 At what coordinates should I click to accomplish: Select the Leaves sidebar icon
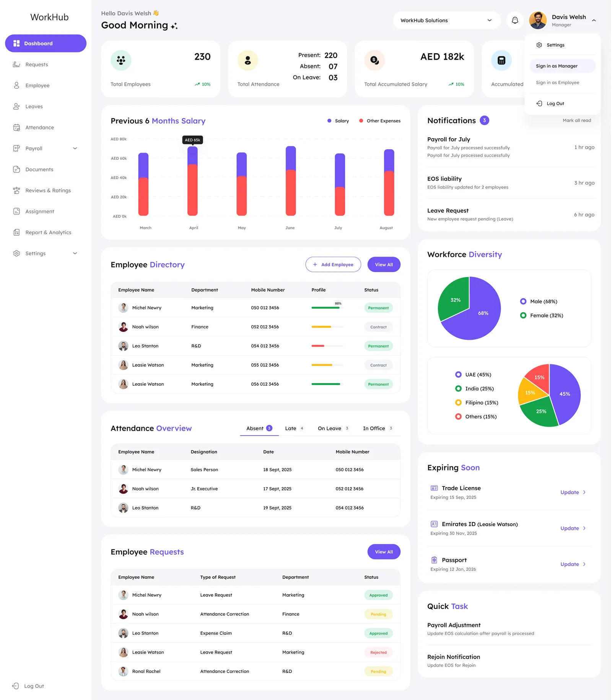pos(16,106)
